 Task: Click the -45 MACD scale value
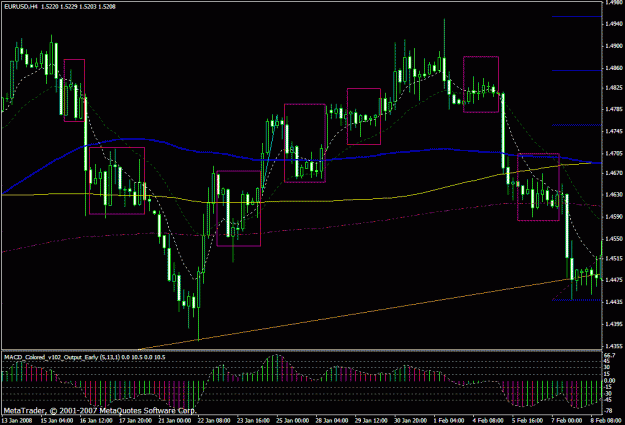point(609,399)
